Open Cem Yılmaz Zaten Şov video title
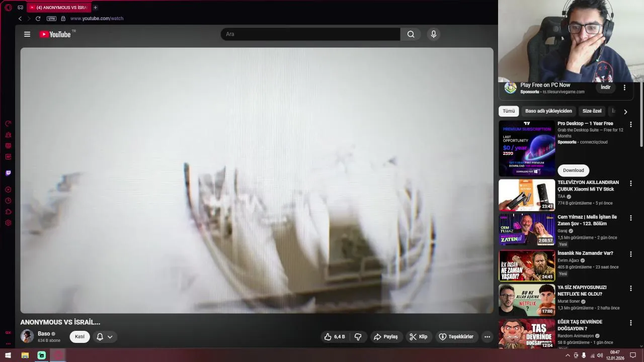 [x=587, y=220]
